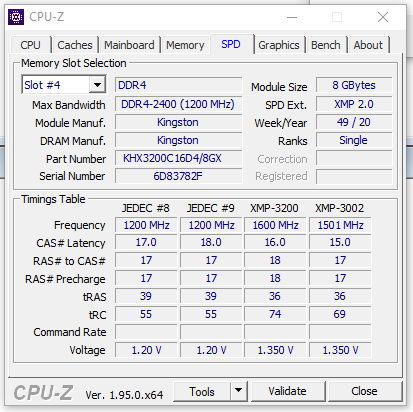The image size is (413, 412).
Task: Click the CAS# Latency 18.0 cell
Action: coord(211,242)
